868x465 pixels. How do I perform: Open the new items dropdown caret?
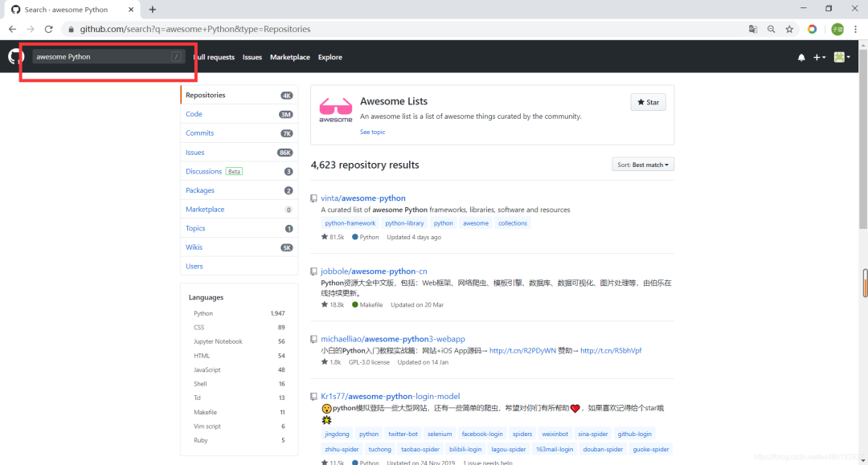point(824,57)
